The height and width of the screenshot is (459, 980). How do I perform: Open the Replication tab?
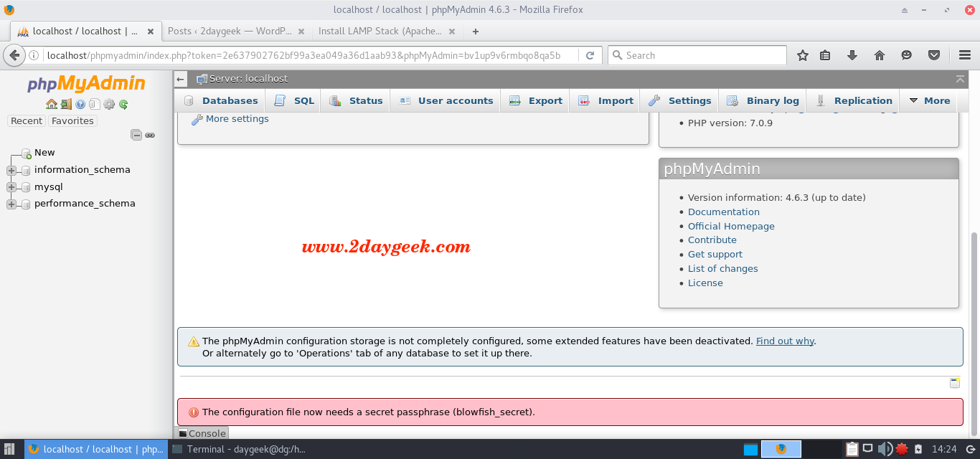[853, 100]
